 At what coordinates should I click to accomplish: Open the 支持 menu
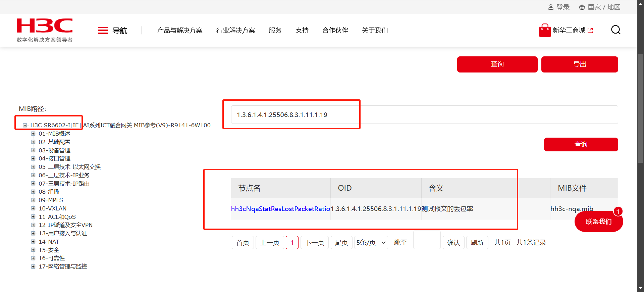[302, 31]
